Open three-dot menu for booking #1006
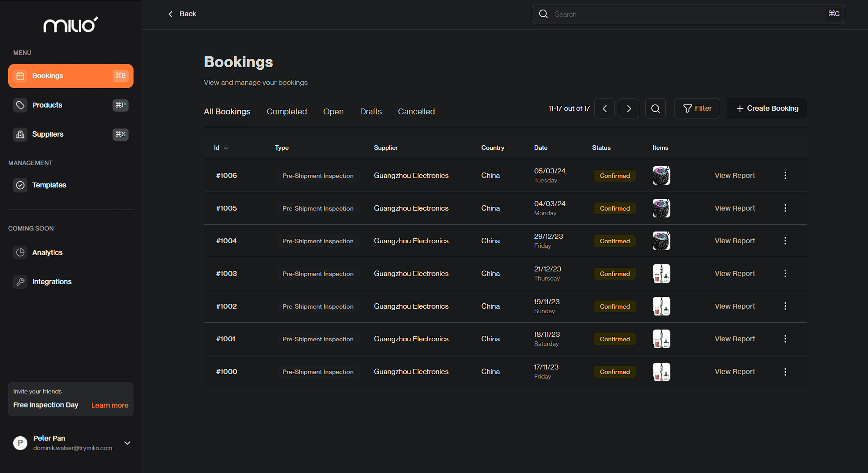 tap(785, 175)
